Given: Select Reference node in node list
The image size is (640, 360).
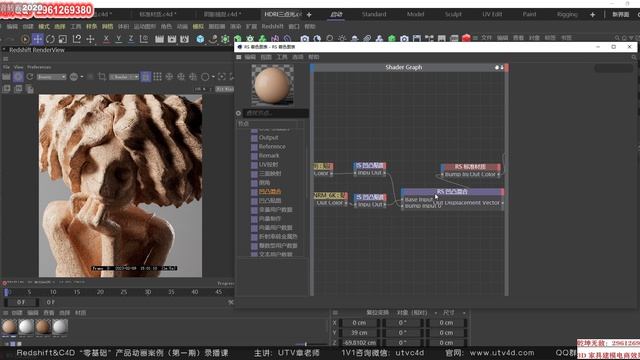Looking at the screenshot, I should pyautogui.click(x=272, y=147).
